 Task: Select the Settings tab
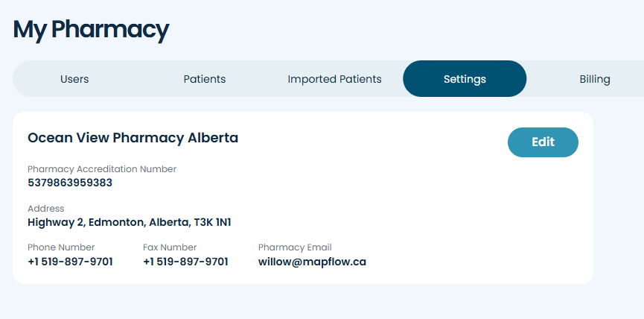pyautogui.click(x=465, y=79)
